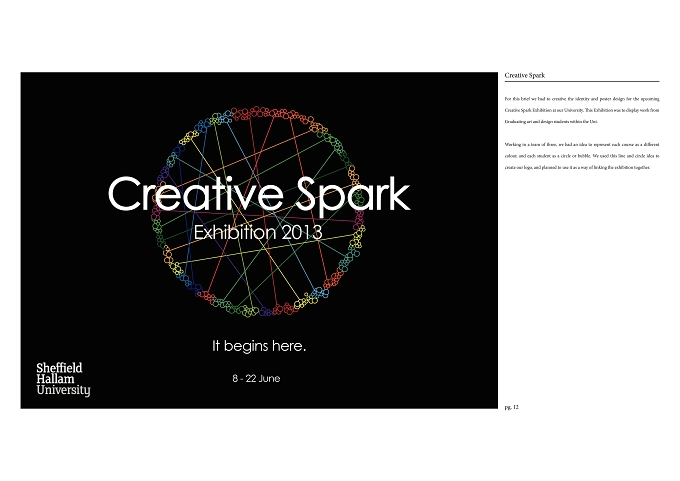Select the 'It begins here.' tagline
Viewport: 680px width, 481px height.
coord(259,346)
